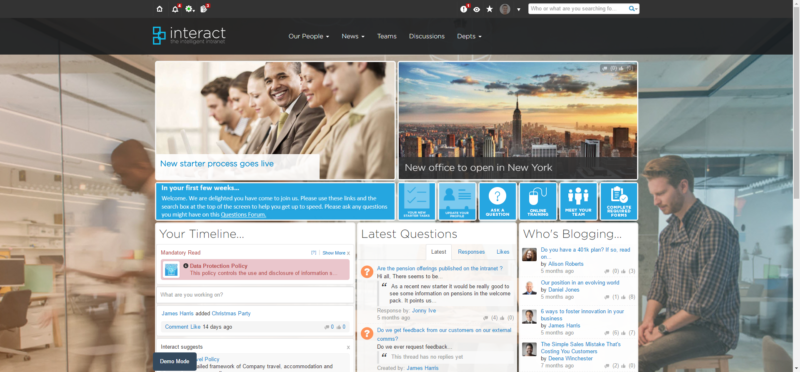Click the Data Protection Policy document icon

pyautogui.click(x=172, y=269)
